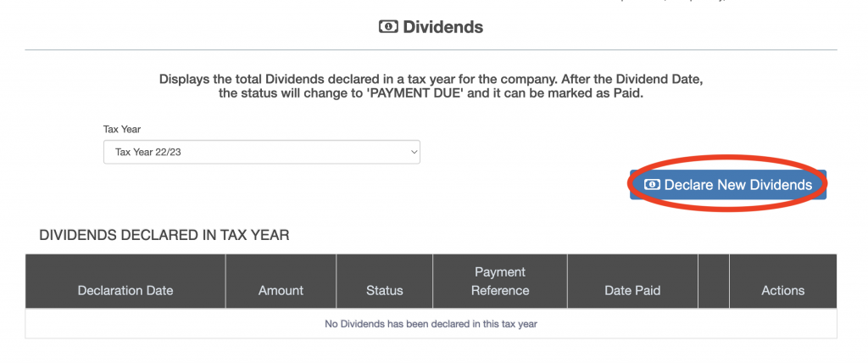Click the money icon beside Dividends heading
The height and width of the screenshot is (363, 868).
[x=387, y=27]
